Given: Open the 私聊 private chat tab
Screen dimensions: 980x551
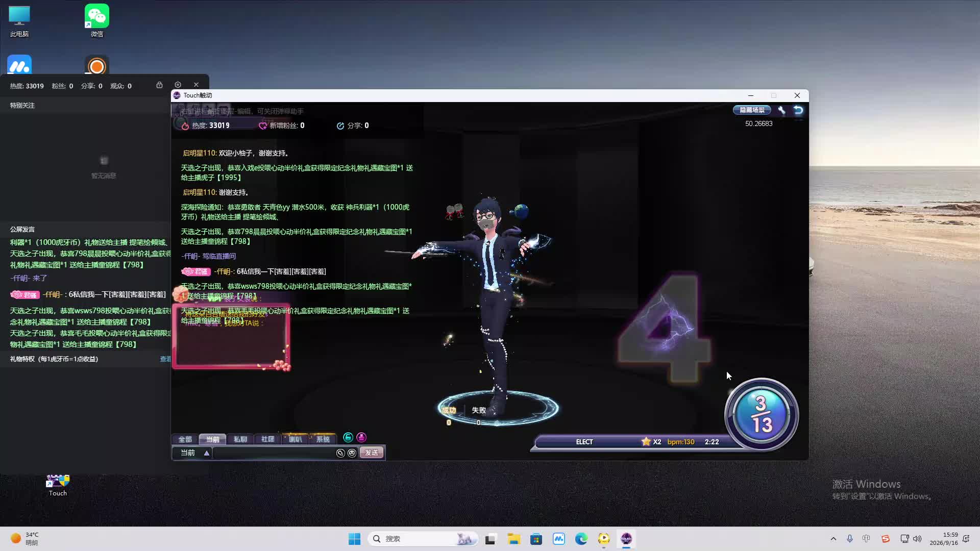Looking at the screenshot, I should (240, 439).
